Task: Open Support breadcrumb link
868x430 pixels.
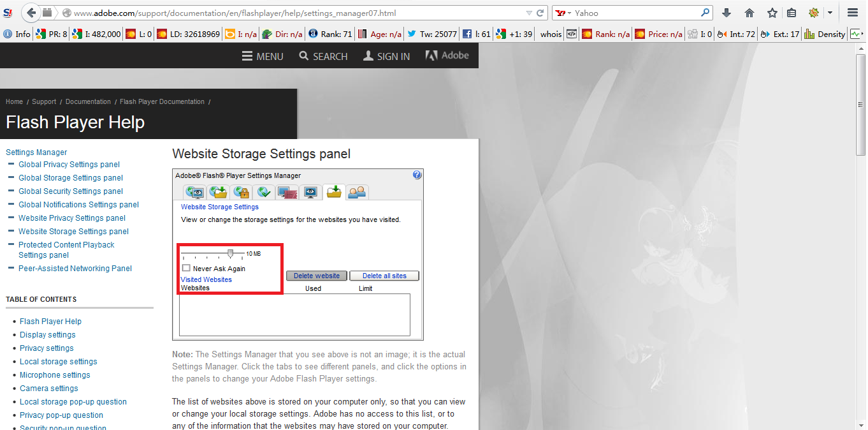Action: coord(44,101)
